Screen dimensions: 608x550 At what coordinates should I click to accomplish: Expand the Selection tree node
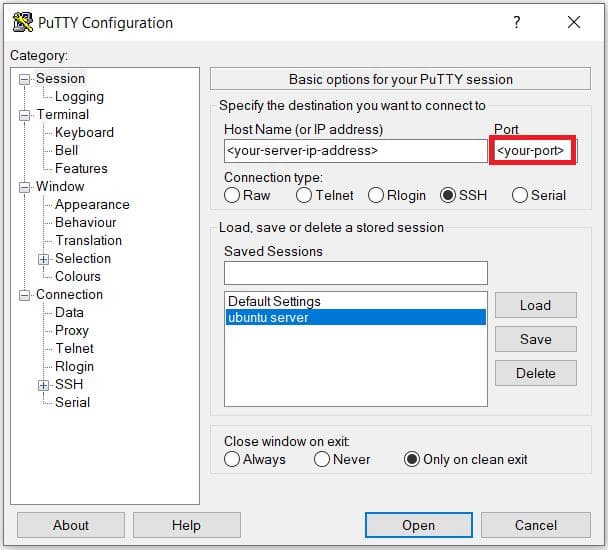tap(43, 259)
